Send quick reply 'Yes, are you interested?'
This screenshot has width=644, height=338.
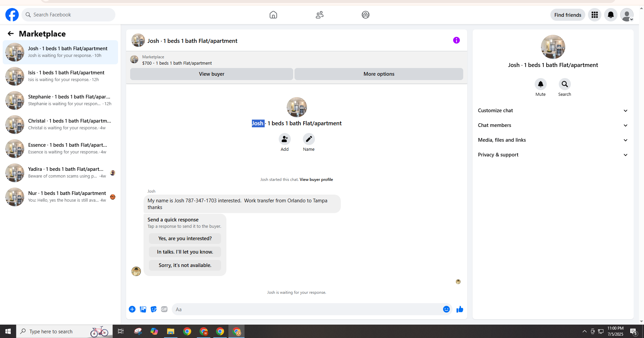(x=185, y=239)
